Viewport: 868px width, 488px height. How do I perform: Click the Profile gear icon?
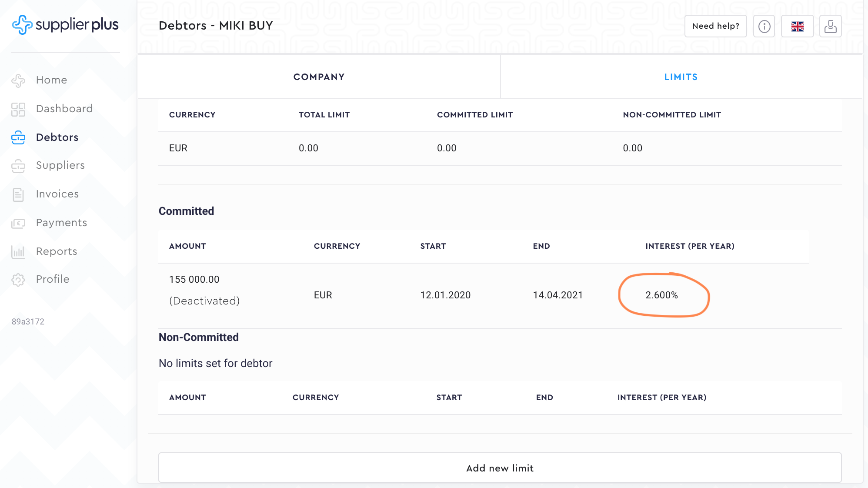point(18,280)
